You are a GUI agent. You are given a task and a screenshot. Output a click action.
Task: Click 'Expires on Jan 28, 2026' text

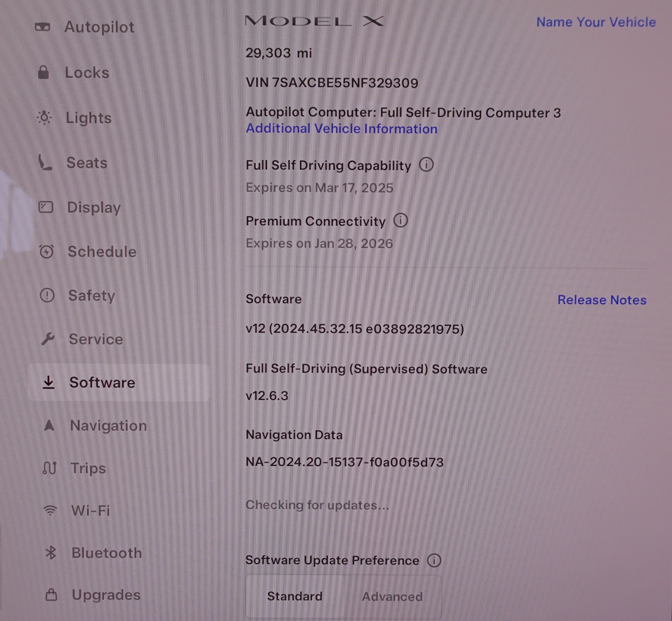click(319, 243)
